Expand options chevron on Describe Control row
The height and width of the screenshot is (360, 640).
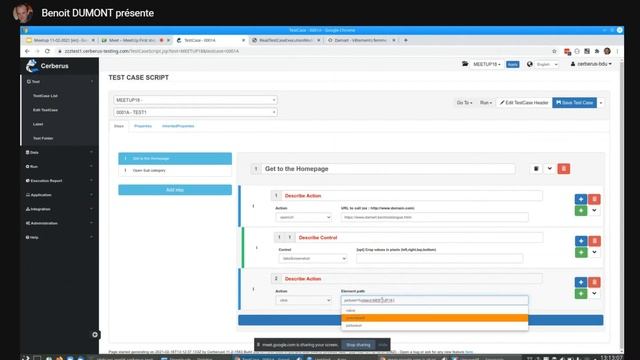coord(594,252)
